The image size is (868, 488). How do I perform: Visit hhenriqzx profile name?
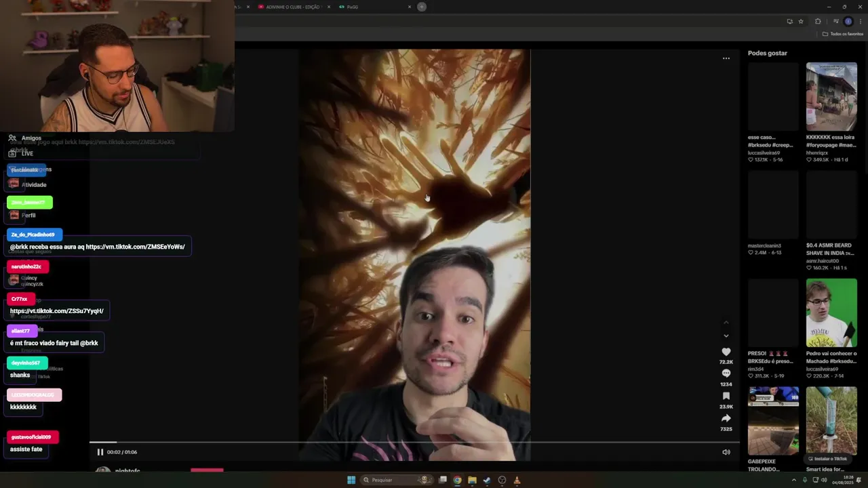[817, 152]
